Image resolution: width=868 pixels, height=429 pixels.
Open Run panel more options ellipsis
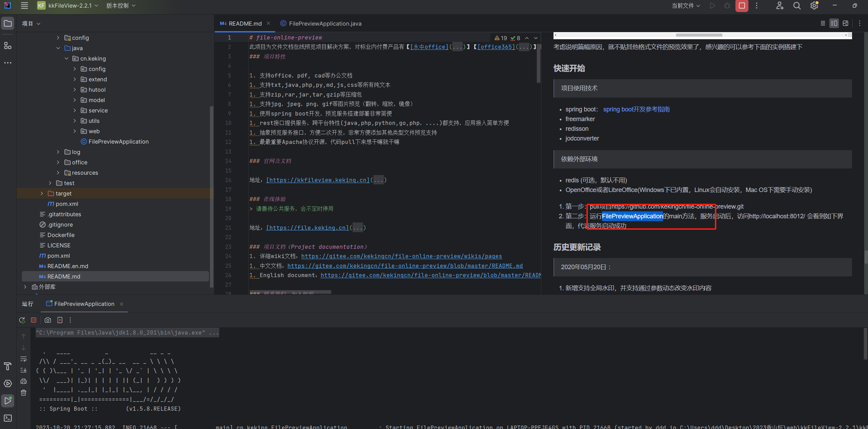tap(70, 320)
